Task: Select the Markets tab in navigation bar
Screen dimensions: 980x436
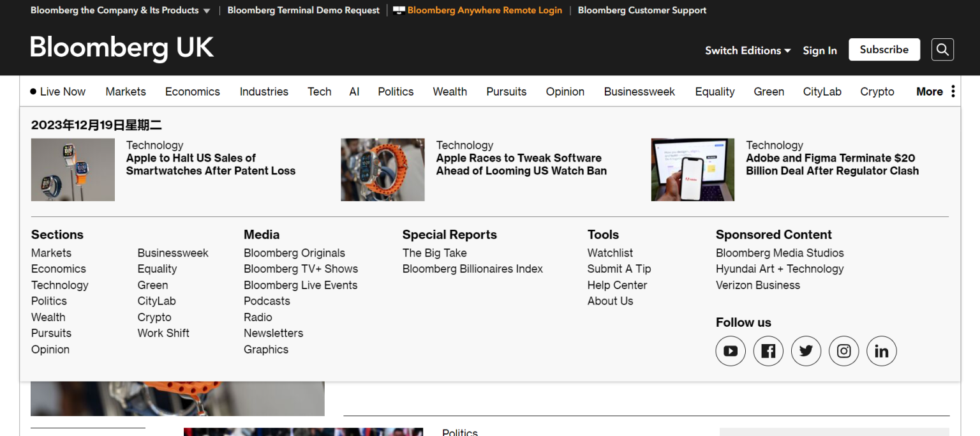Action: click(126, 91)
